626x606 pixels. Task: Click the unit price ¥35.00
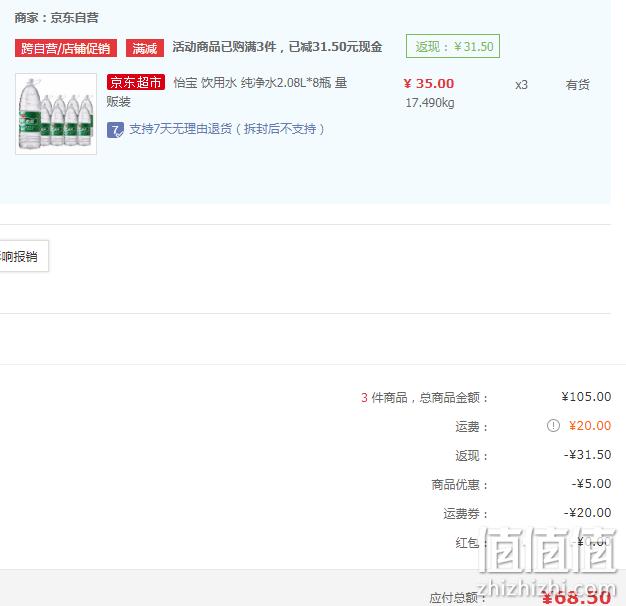click(x=429, y=83)
